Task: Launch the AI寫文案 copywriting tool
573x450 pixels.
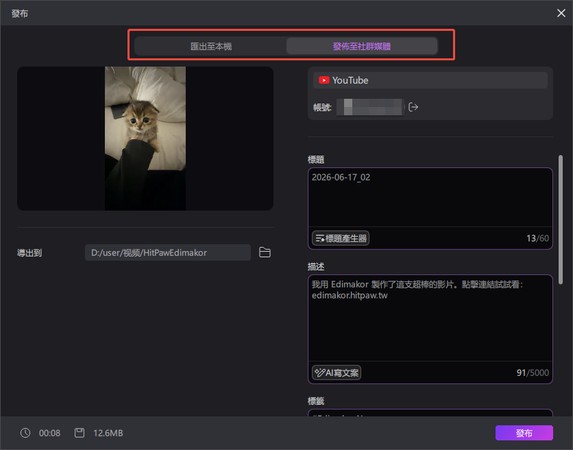Action: 337,373
